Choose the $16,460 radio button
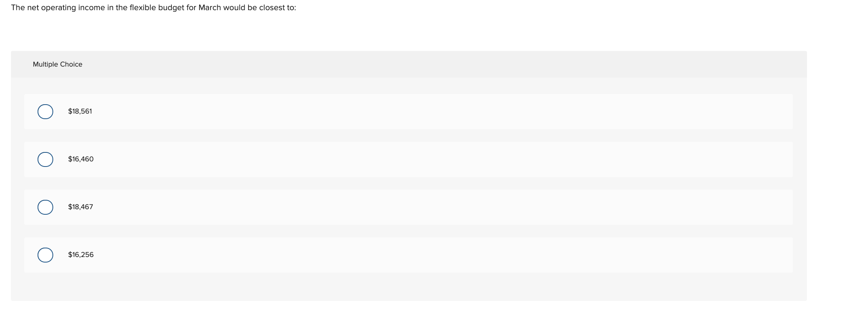The width and height of the screenshot is (868, 315). 45,159
